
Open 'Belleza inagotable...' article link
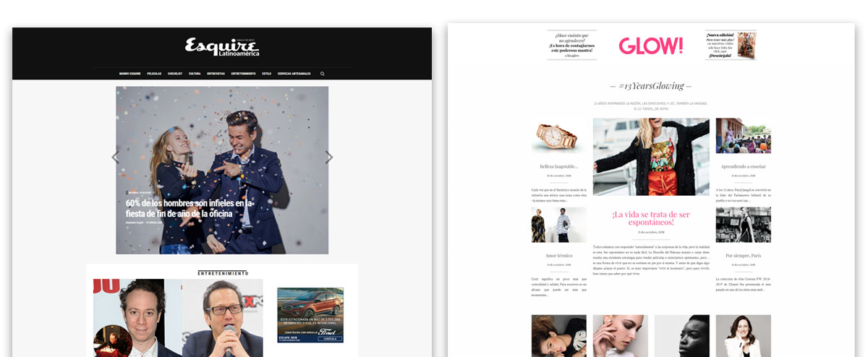coord(559,166)
